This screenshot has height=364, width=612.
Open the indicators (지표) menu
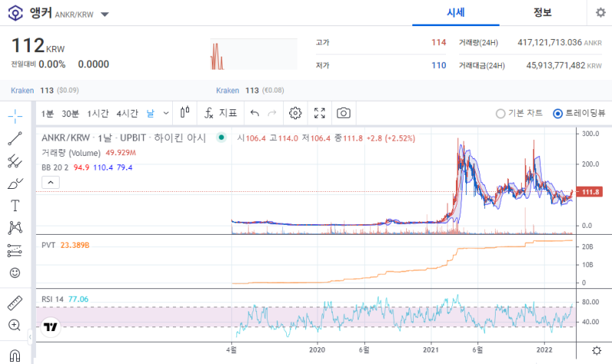click(220, 113)
